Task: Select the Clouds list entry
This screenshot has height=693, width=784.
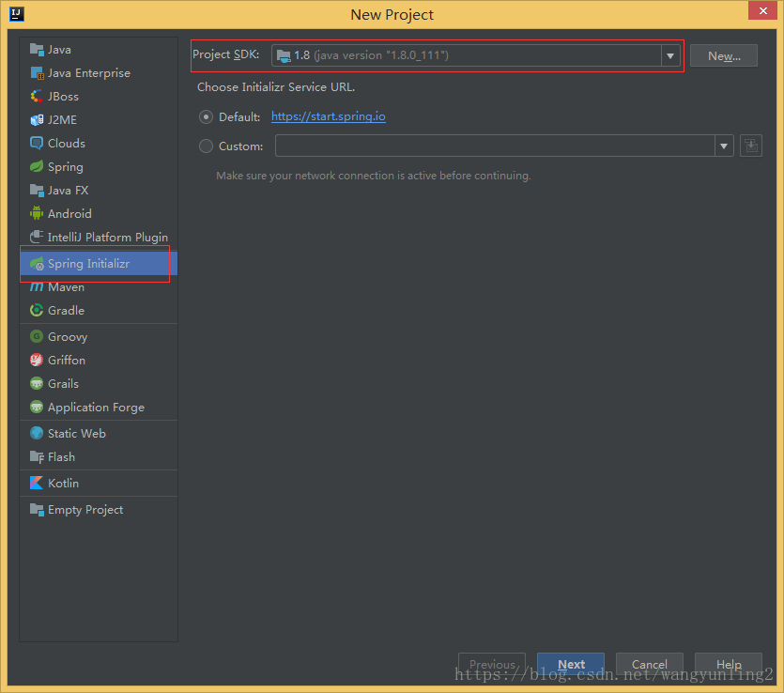Action: point(99,143)
